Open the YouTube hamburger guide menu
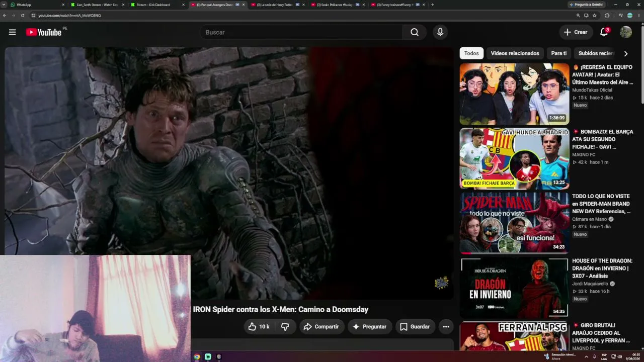 click(x=13, y=32)
